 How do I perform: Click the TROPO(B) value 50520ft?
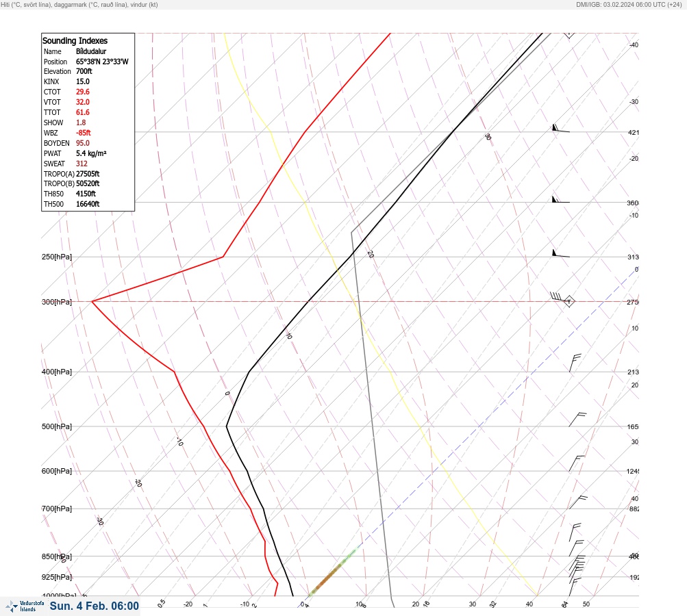point(88,183)
